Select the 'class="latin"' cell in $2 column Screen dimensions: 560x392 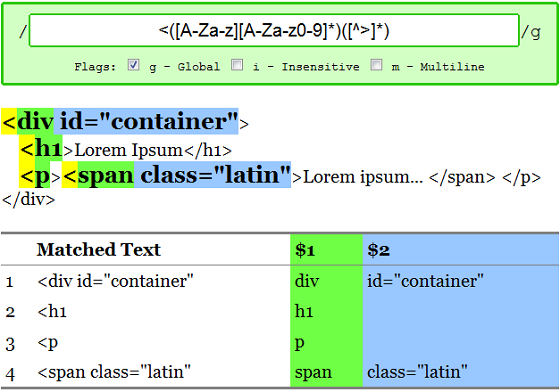pyautogui.click(x=461, y=372)
